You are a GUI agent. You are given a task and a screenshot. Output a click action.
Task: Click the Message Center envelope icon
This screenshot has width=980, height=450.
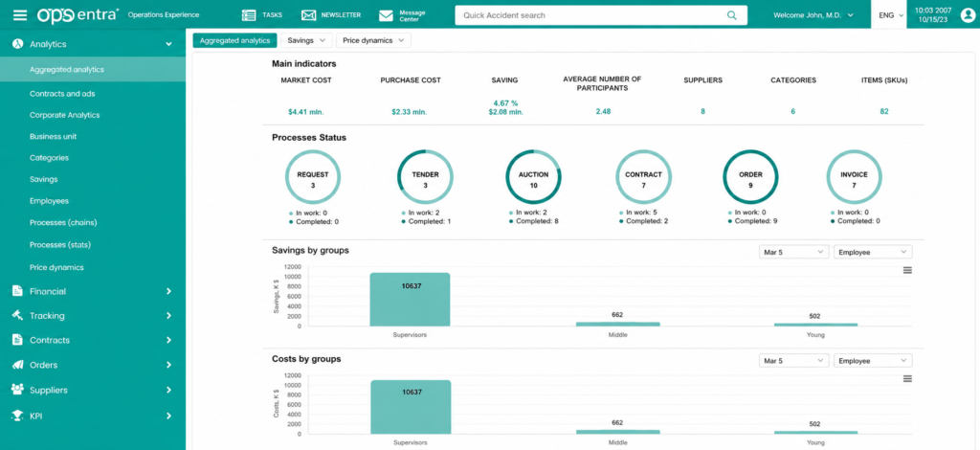point(387,15)
